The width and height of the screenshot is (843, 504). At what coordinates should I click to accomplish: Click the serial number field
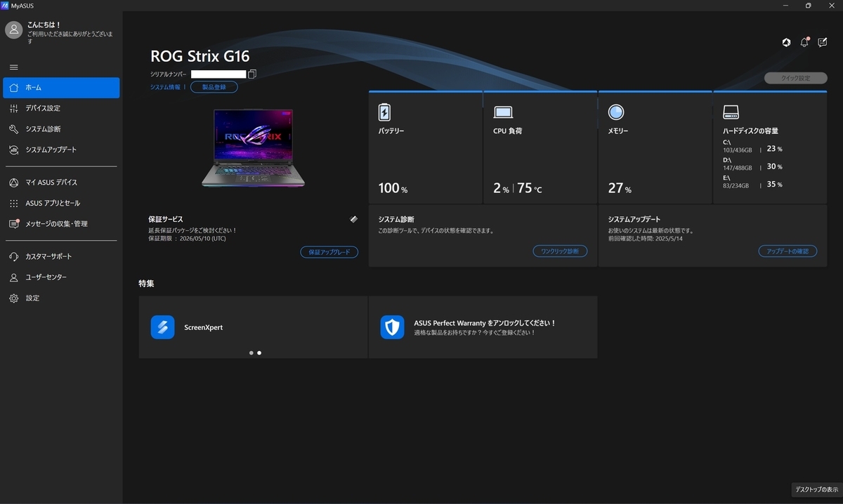(x=218, y=74)
